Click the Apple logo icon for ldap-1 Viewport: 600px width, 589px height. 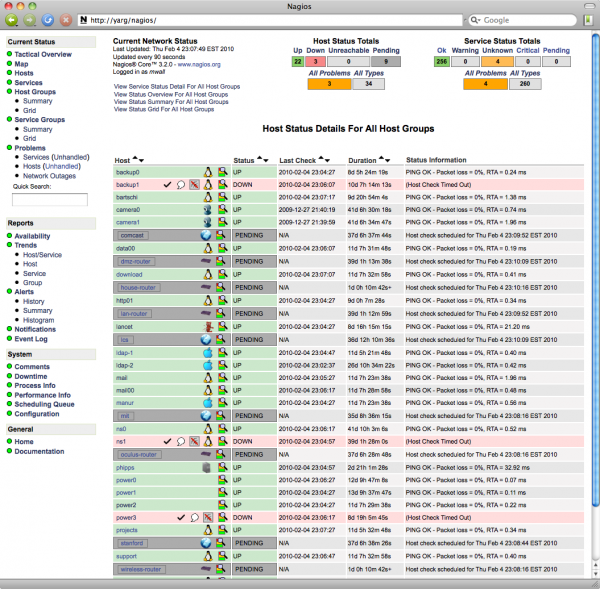[208, 353]
